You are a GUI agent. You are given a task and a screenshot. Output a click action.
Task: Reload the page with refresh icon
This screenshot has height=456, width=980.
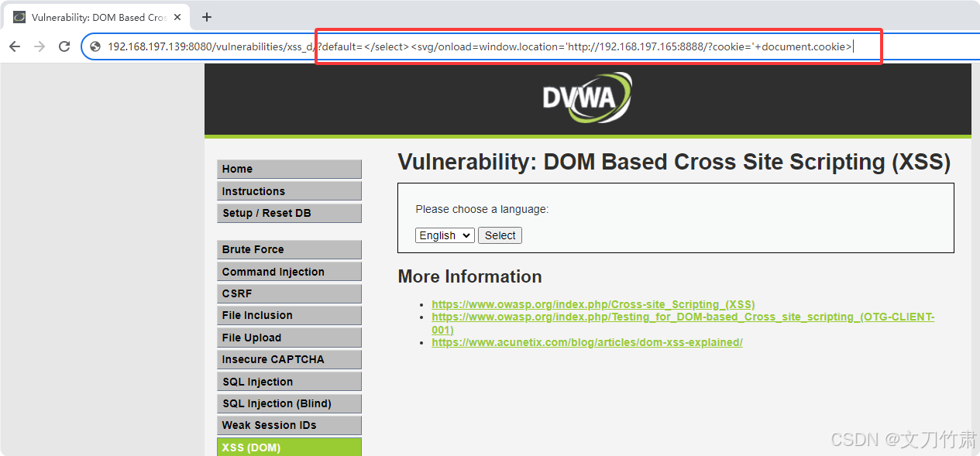coord(64,46)
